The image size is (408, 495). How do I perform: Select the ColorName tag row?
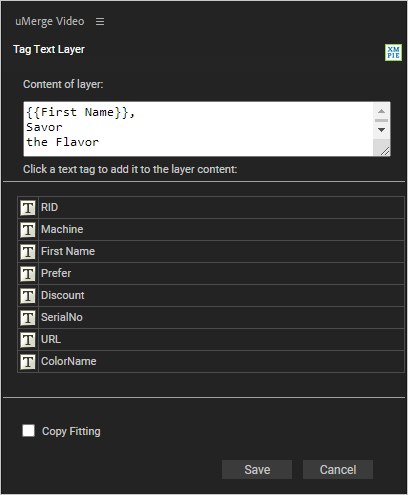point(211,362)
